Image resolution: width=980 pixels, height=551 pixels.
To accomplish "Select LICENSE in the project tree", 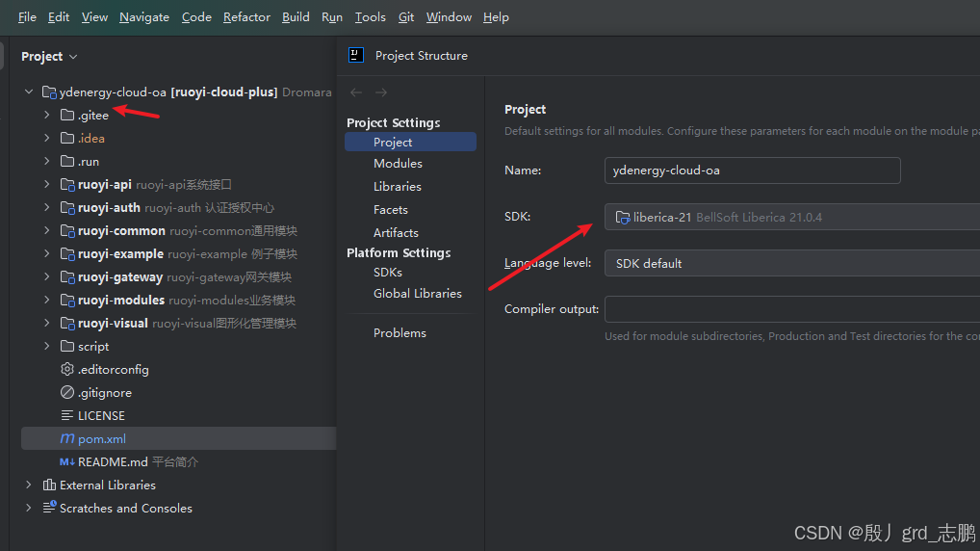I will (x=179, y=416).
